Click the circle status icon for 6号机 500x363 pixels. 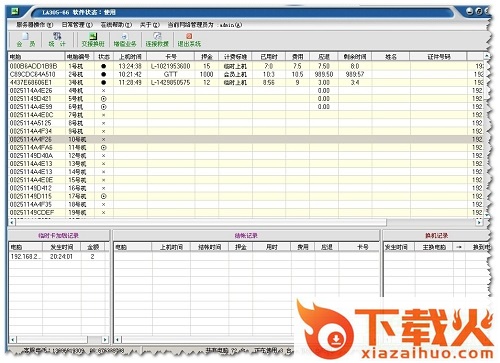[104, 107]
